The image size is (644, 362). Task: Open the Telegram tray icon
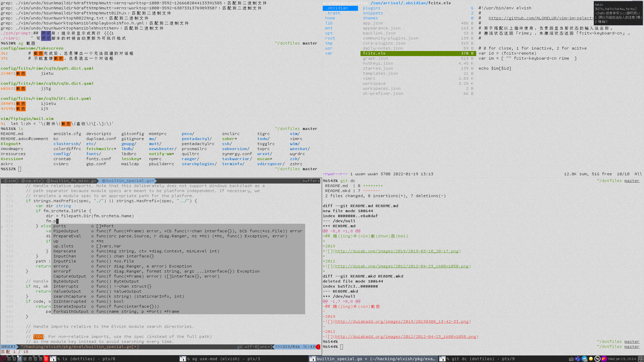tap(584, 359)
